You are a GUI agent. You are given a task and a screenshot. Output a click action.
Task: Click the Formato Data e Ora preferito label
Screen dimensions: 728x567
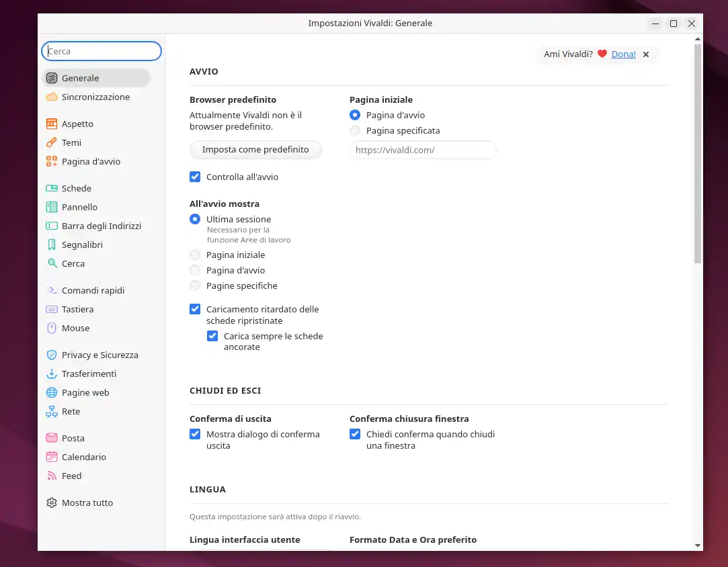coord(413,539)
